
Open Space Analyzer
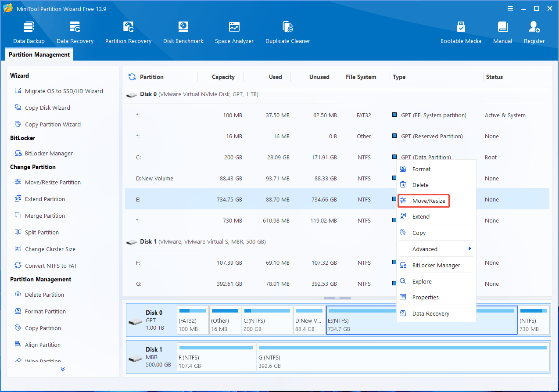pyautogui.click(x=234, y=32)
